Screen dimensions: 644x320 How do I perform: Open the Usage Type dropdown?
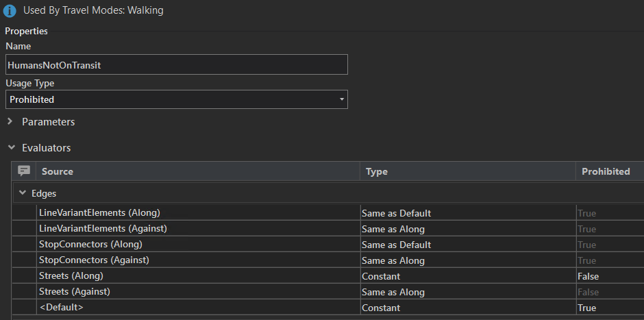click(x=177, y=99)
